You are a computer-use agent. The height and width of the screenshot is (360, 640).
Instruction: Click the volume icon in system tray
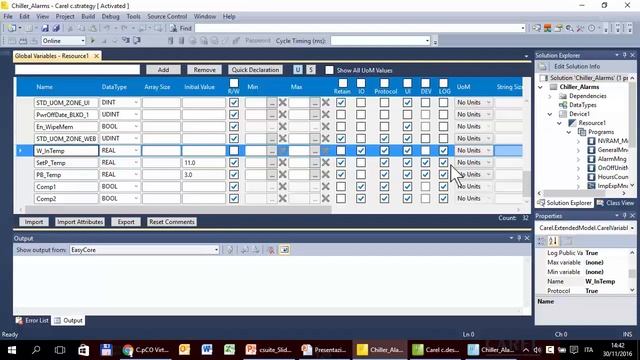pos(538,350)
